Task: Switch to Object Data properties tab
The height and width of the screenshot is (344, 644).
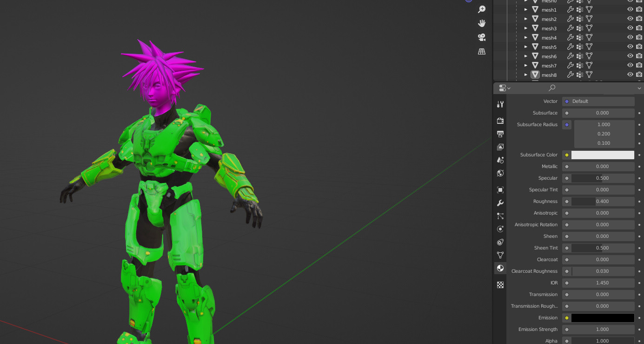Action: pos(500,255)
